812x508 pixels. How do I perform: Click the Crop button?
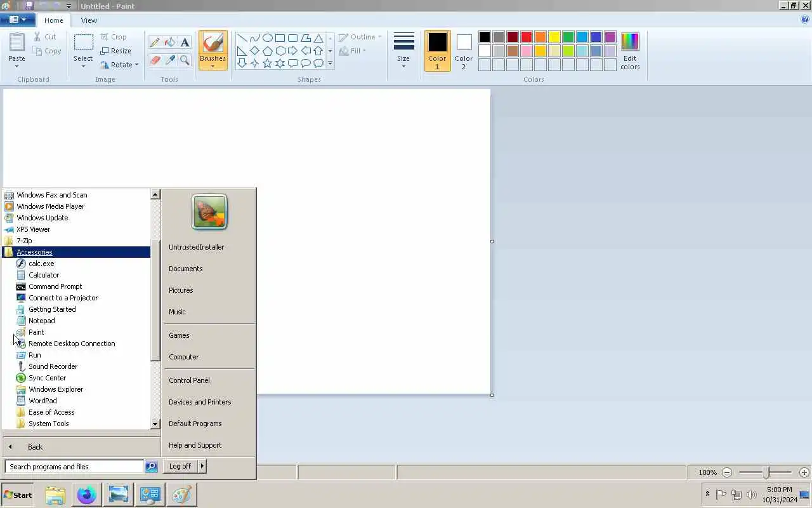coord(114,37)
